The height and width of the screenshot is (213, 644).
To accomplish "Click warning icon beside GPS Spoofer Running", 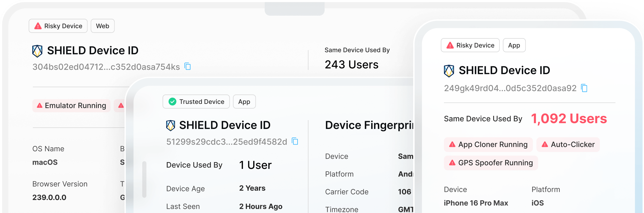I will pos(452,163).
